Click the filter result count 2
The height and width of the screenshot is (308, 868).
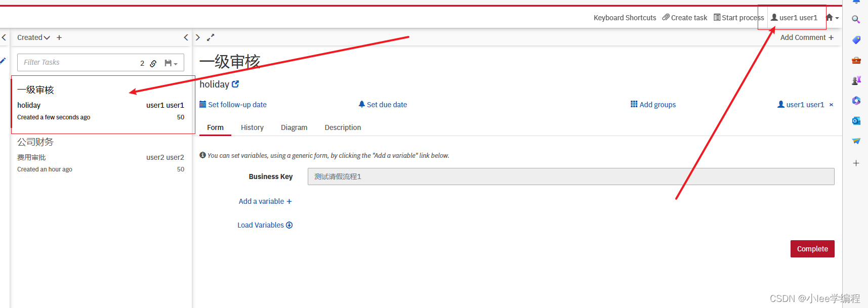142,63
